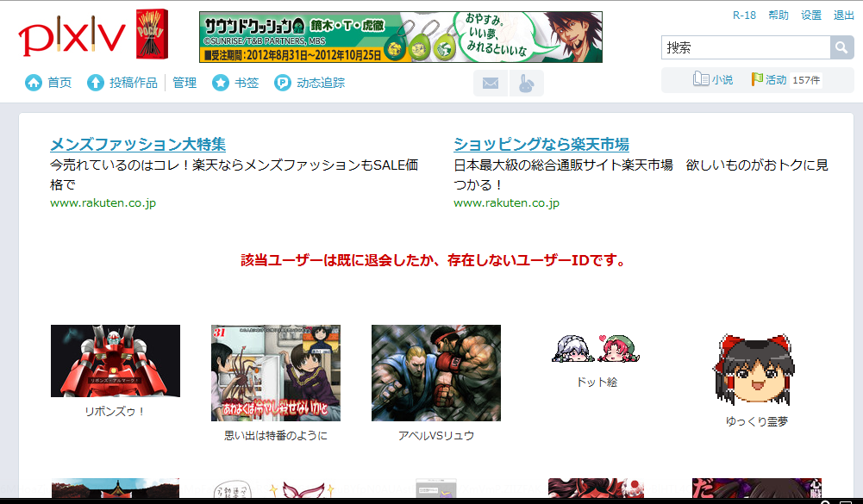Open 帮助 help link
The width and height of the screenshot is (863, 504).
(779, 16)
